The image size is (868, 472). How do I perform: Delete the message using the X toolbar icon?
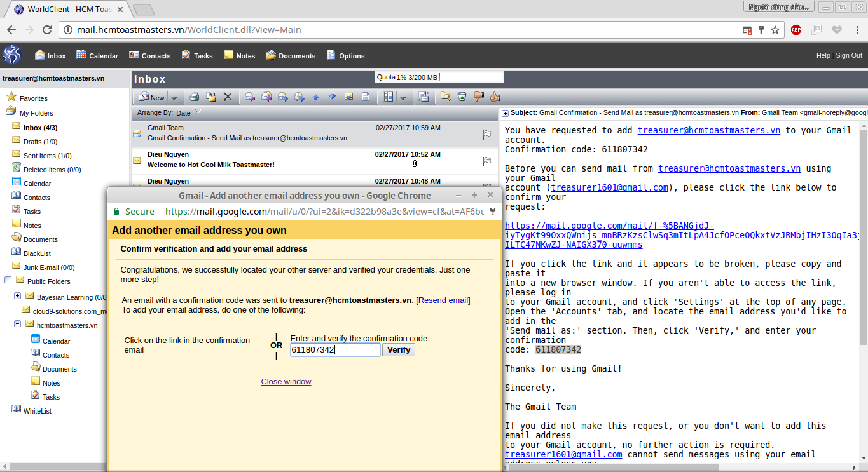click(x=227, y=97)
